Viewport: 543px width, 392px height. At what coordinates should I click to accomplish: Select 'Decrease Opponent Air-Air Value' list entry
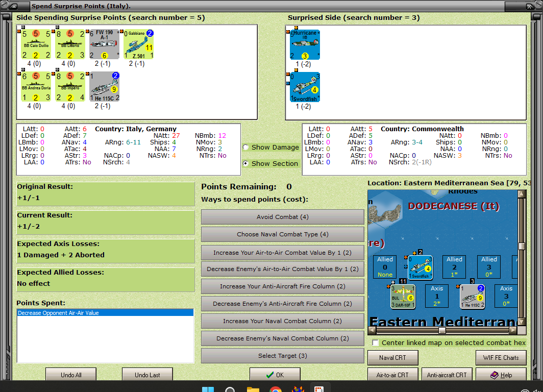(105, 313)
